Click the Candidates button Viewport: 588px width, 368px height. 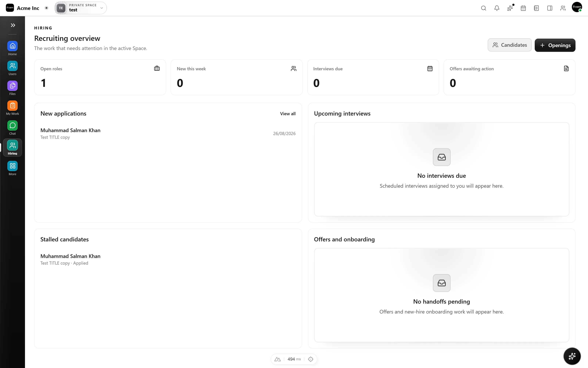[510, 45]
